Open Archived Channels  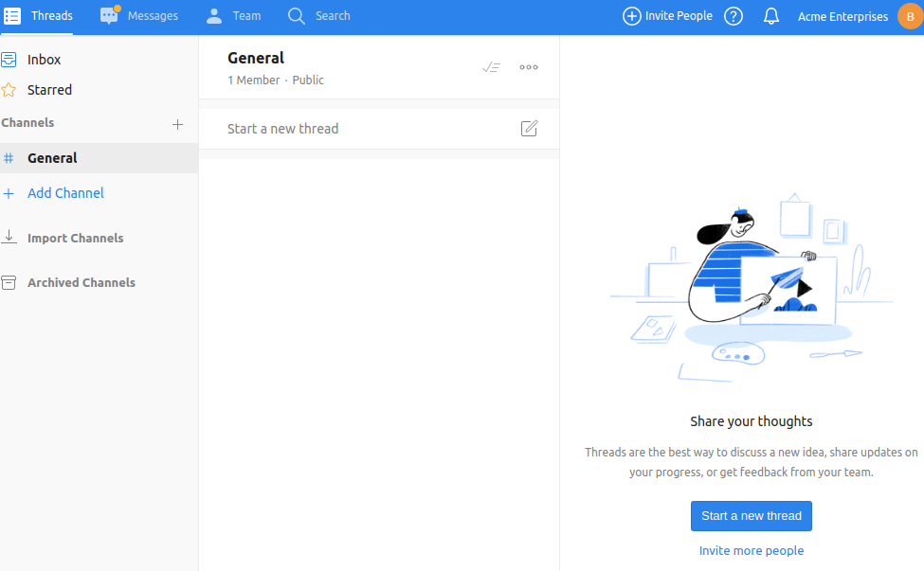coord(81,282)
